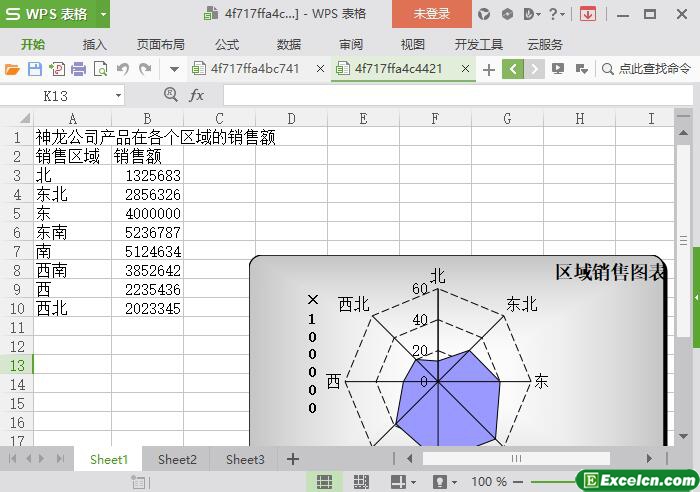Jump to the first sheet using the navigation arrow
The height and width of the screenshot is (492, 700).
coord(12,459)
